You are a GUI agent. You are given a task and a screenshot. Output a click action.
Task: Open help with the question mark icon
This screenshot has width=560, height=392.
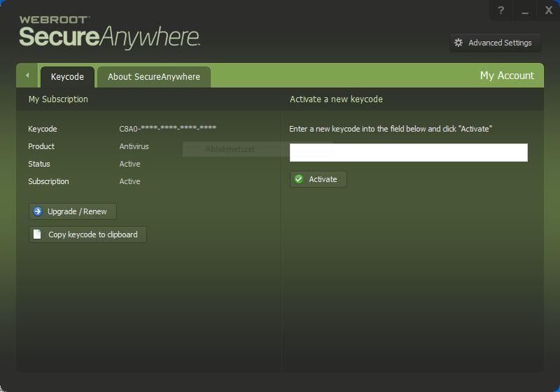(501, 10)
